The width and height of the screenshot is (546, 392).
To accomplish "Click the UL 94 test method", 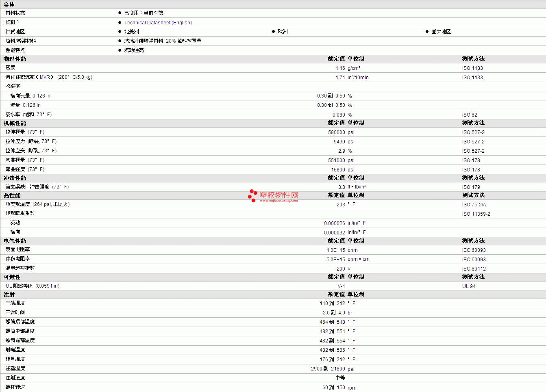I will coord(469,286).
